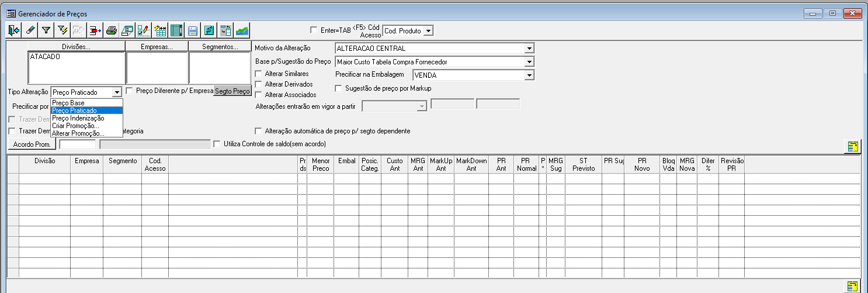868x293 pixels.
Task: Click the Bloq Vda column header
Action: coord(669,164)
